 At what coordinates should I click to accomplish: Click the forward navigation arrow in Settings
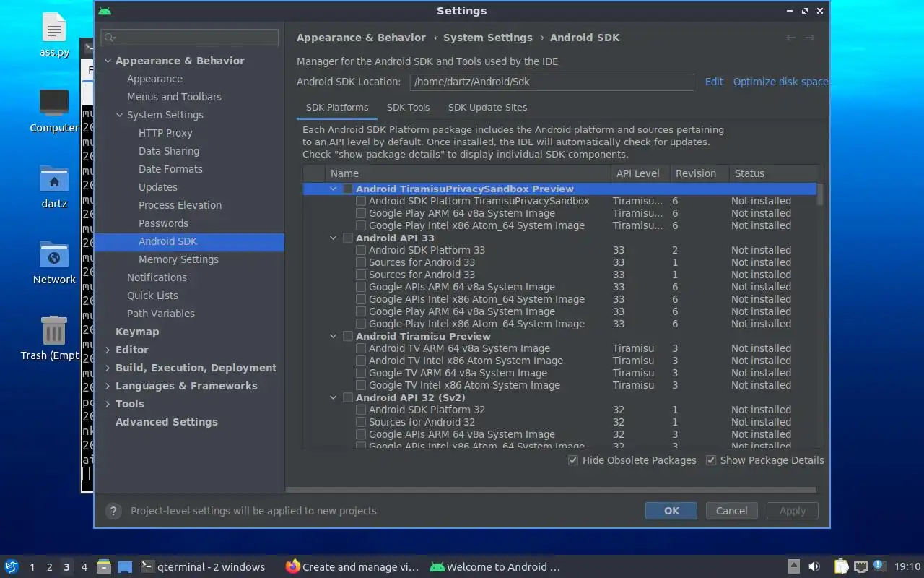pos(810,38)
